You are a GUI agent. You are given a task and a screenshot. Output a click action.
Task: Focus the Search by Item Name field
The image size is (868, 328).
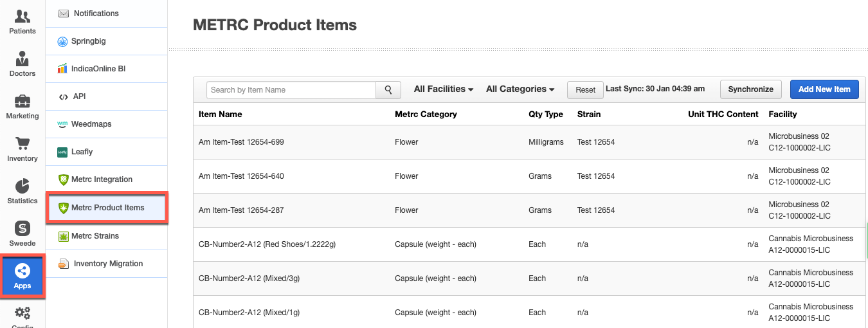(291, 90)
